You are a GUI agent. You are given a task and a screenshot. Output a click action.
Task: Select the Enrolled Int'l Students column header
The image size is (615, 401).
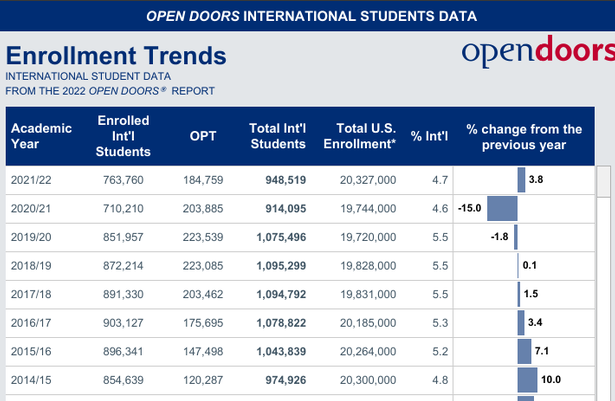click(x=123, y=136)
